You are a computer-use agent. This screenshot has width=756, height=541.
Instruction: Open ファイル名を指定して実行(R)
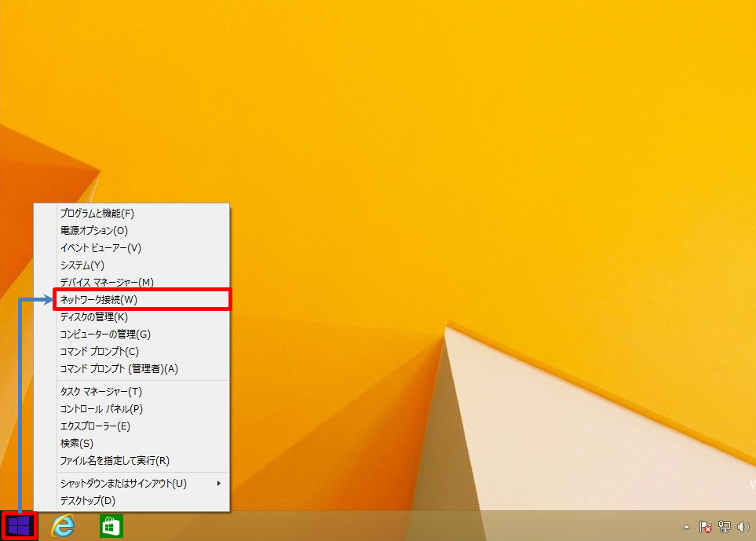[132, 460]
